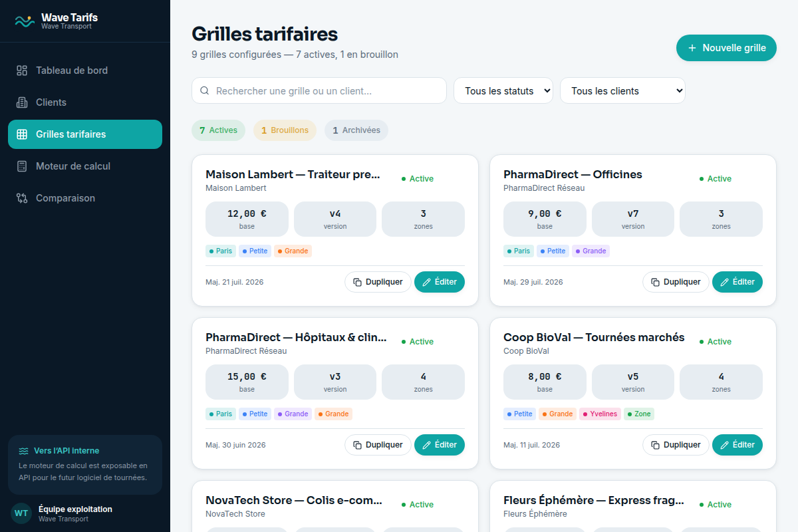Dupliquer the Coop BioVal grid
798x532 pixels.
676,445
